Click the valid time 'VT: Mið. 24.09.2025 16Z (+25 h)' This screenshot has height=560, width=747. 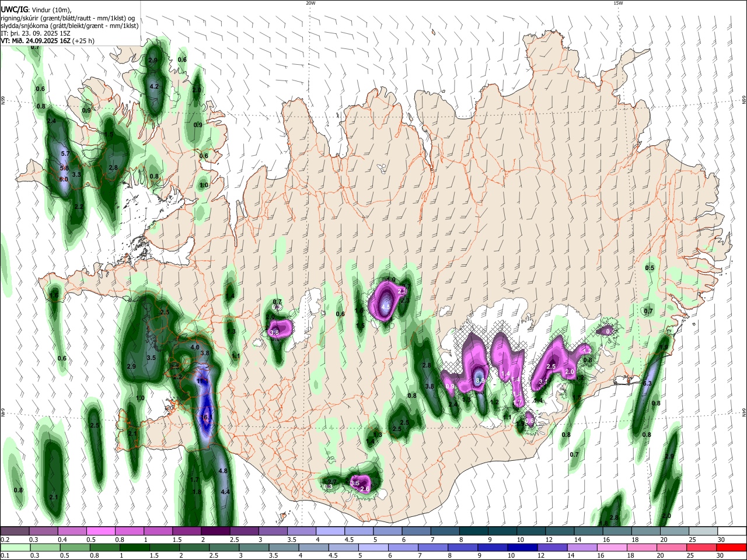tap(48, 41)
